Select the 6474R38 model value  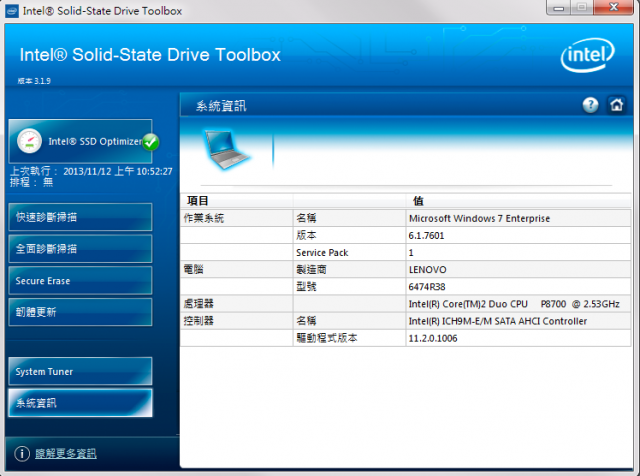tap(518, 287)
